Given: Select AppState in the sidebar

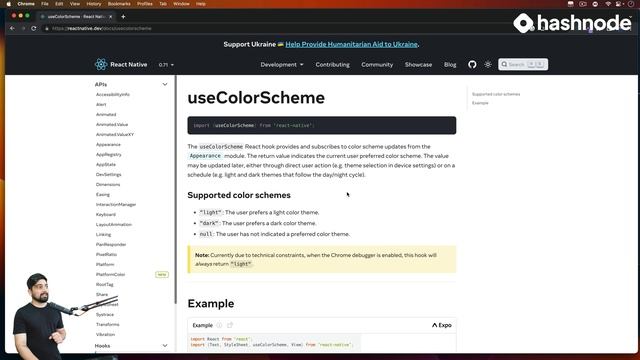Looking at the screenshot, I should tap(106, 164).
